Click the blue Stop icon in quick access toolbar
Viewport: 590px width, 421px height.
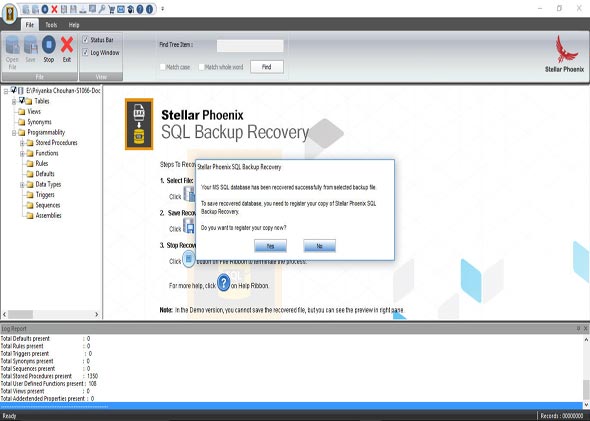45,9
